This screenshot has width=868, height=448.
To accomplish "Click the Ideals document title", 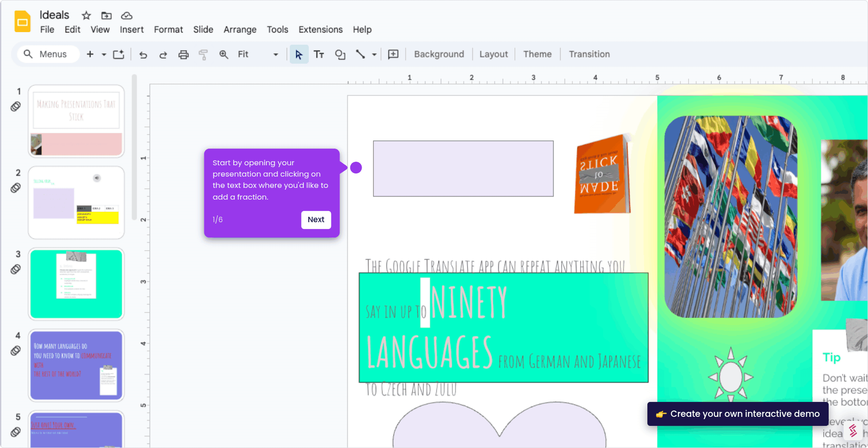I will point(54,15).
